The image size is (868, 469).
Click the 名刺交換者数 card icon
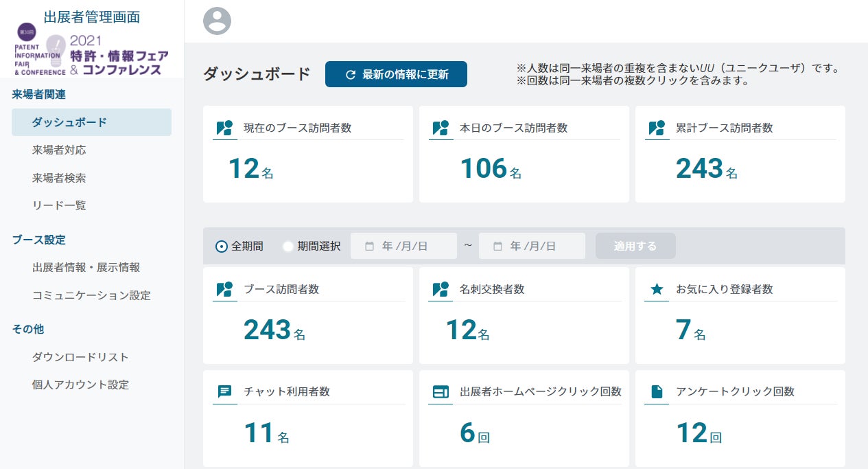pyautogui.click(x=441, y=289)
